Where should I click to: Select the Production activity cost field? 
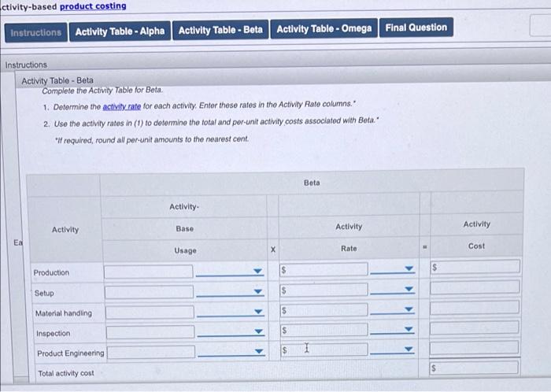475,267
